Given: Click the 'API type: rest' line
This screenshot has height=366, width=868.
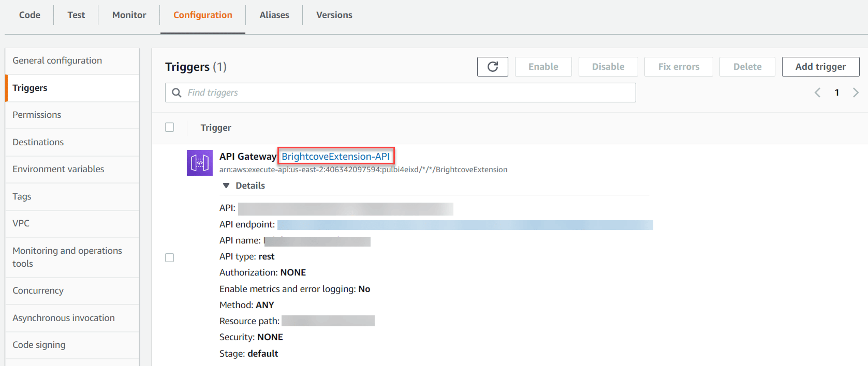Looking at the screenshot, I should [247, 256].
